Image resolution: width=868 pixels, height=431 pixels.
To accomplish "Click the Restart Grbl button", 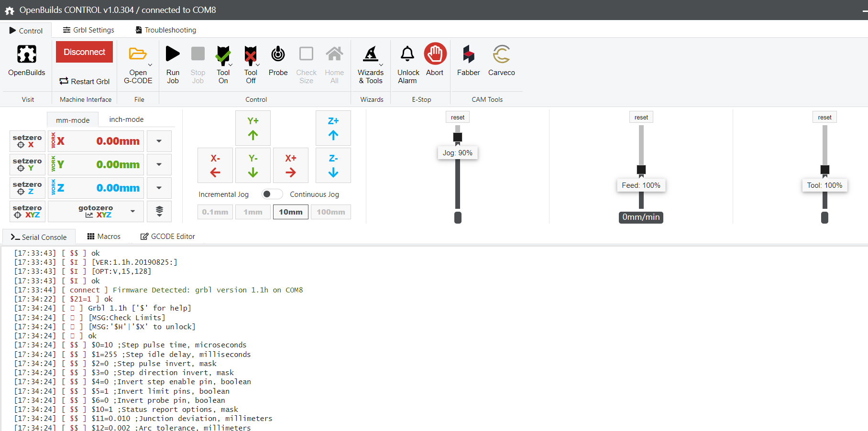I will pos(85,81).
